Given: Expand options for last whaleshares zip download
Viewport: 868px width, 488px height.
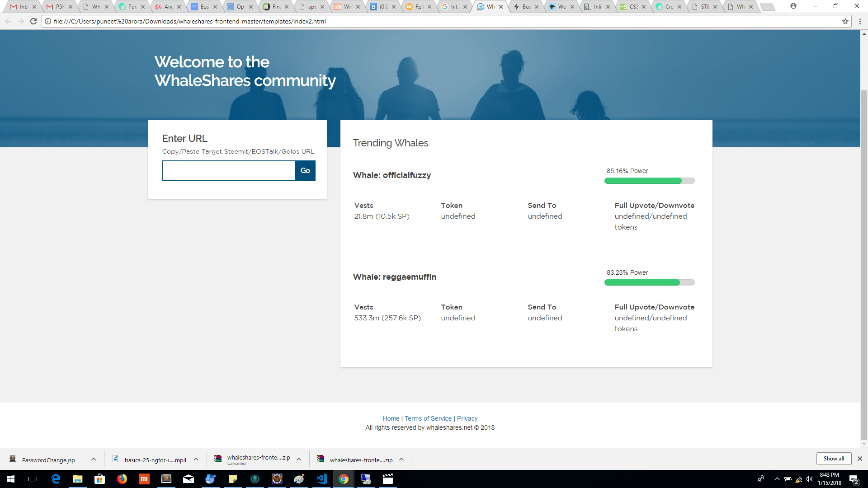Looking at the screenshot, I should [x=401, y=460].
